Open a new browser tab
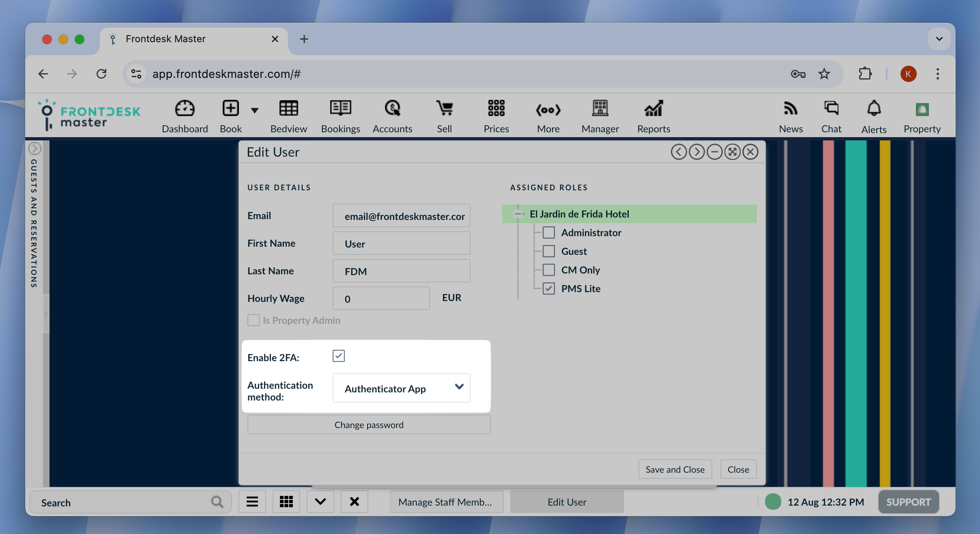The height and width of the screenshot is (534, 980). tap(304, 39)
